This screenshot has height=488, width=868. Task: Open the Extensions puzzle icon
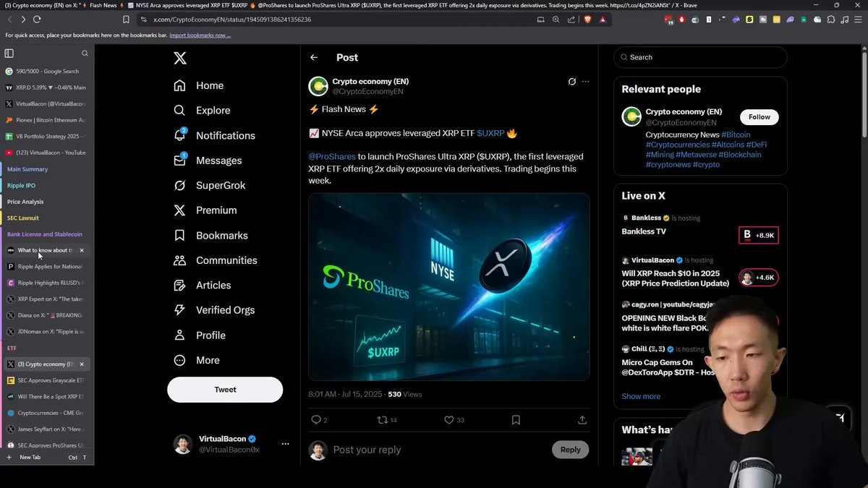click(831, 20)
